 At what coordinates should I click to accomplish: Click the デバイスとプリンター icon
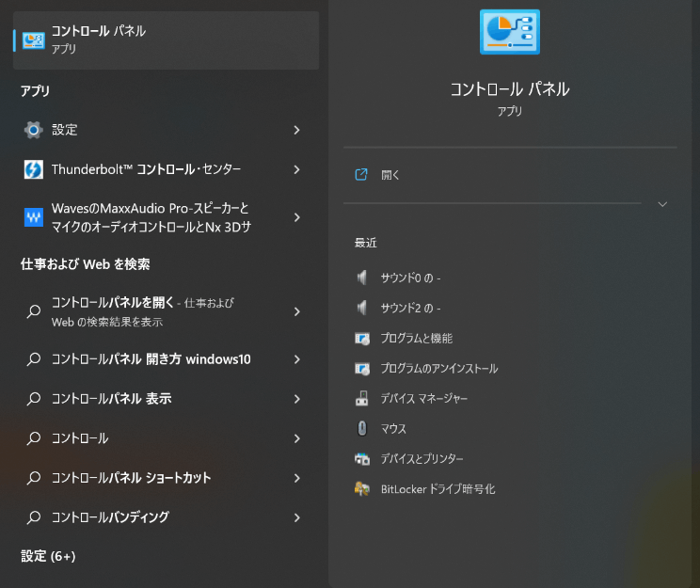pyautogui.click(x=362, y=458)
